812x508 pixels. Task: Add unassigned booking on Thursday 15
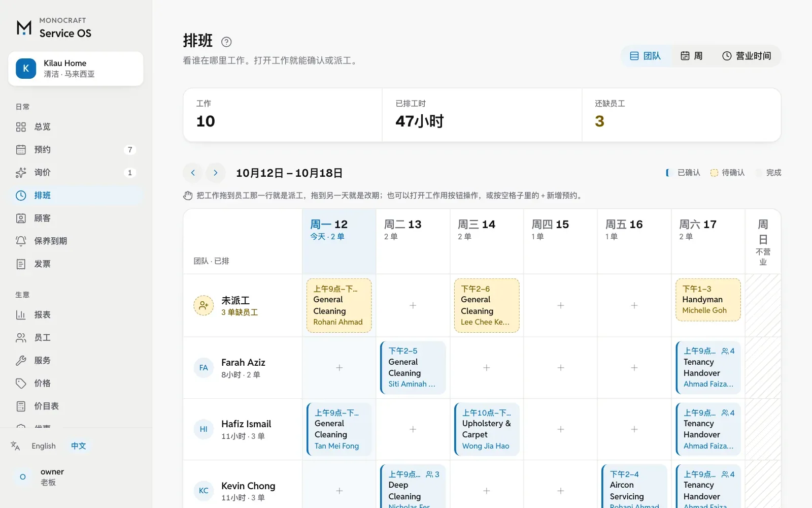561,305
